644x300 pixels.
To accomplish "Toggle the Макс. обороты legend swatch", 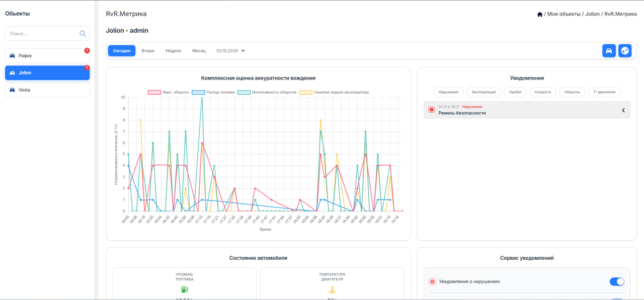I will pyautogui.click(x=154, y=93).
